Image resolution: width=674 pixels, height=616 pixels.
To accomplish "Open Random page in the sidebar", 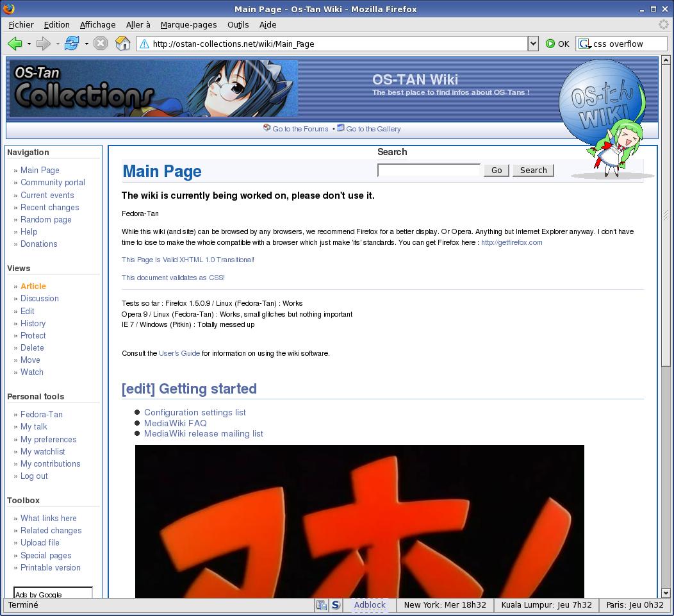I will pyautogui.click(x=46, y=219).
